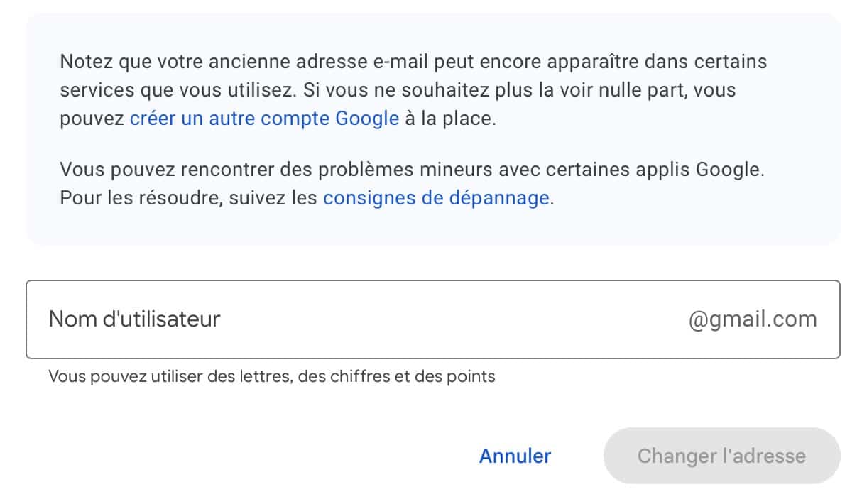Image resolution: width=862 pixels, height=504 pixels.
Task: Click the "Annuler" button
Action: [515, 456]
